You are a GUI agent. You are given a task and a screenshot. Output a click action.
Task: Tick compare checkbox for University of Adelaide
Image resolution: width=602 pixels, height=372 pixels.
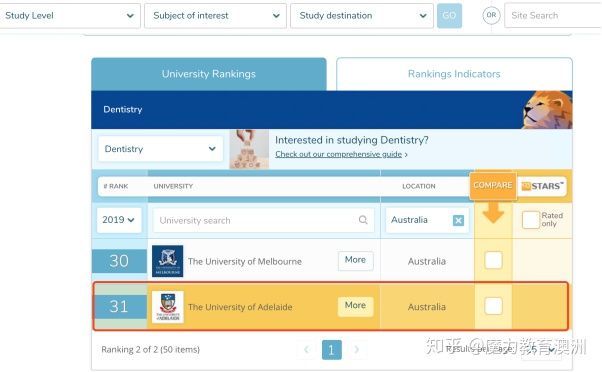[493, 306]
